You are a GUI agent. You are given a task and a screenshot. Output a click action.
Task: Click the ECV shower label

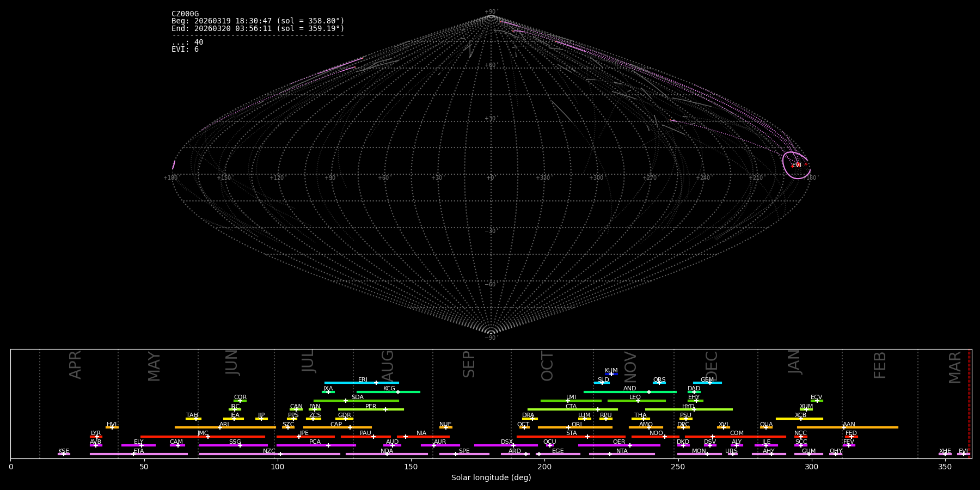tap(817, 397)
